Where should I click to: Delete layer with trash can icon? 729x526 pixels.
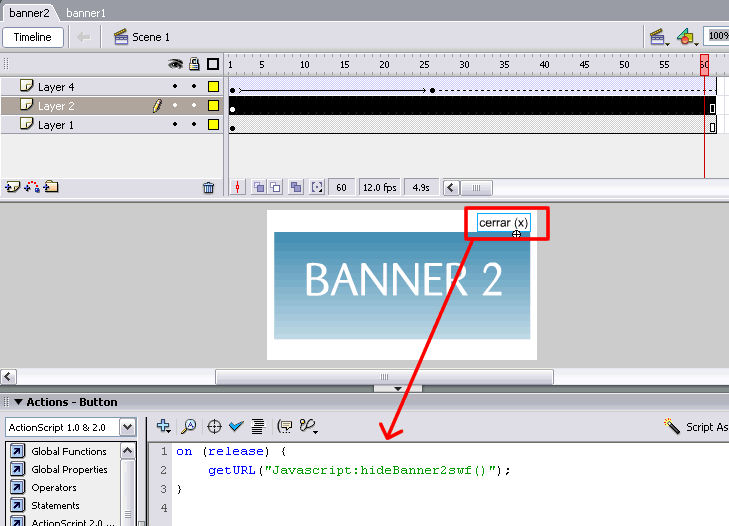point(208,187)
